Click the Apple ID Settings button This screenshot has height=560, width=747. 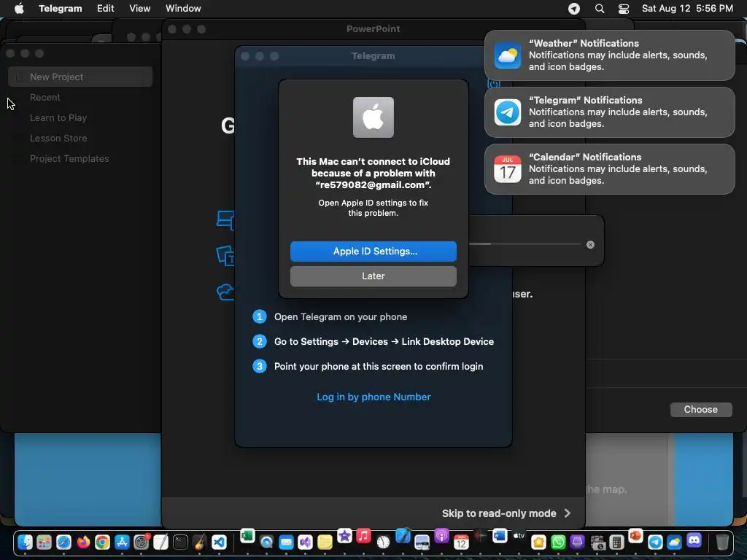point(373,251)
